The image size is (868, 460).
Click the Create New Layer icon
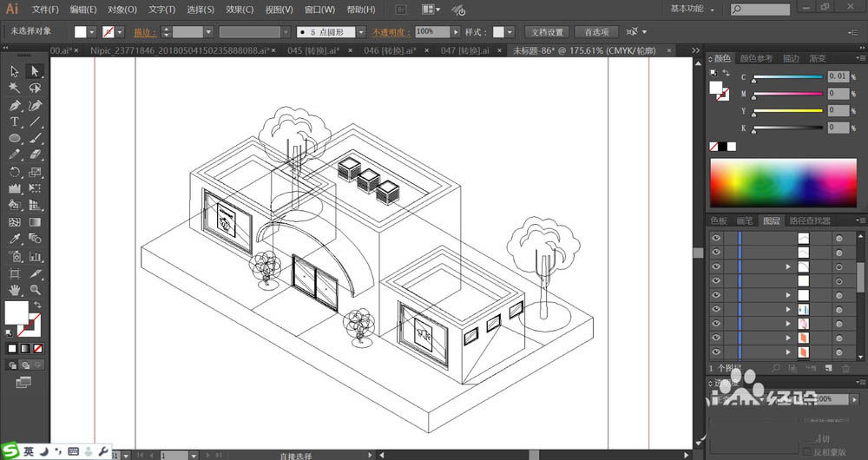pyautogui.click(x=828, y=368)
